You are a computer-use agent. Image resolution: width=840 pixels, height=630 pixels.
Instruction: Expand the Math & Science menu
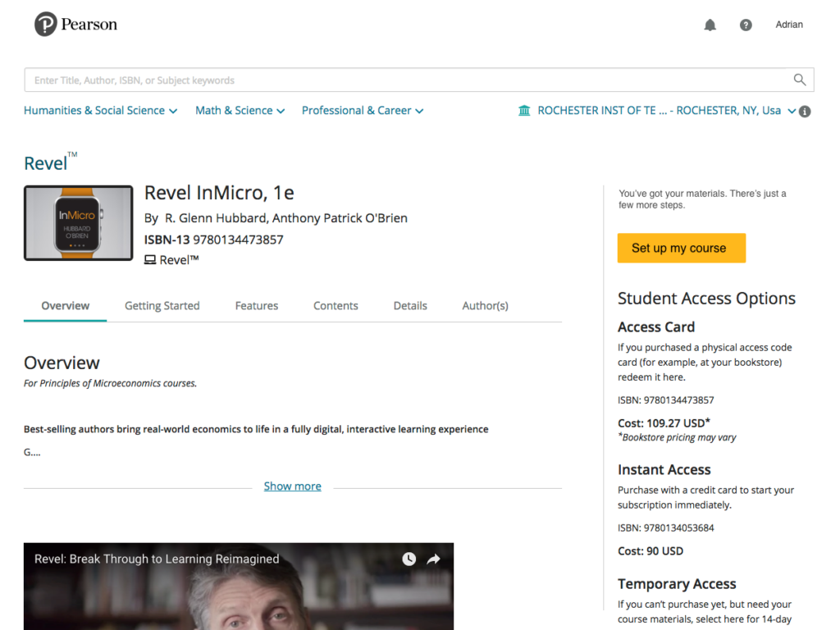click(x=240, y=111)
